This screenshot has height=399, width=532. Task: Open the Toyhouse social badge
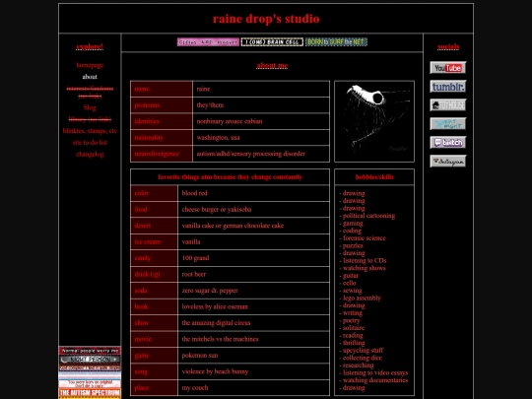[448, 105]
